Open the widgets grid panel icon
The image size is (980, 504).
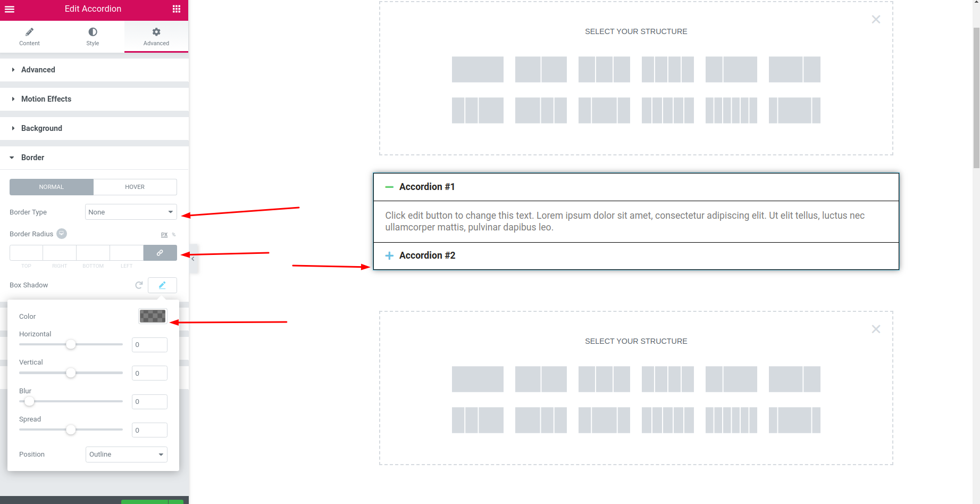pos(177,9)
